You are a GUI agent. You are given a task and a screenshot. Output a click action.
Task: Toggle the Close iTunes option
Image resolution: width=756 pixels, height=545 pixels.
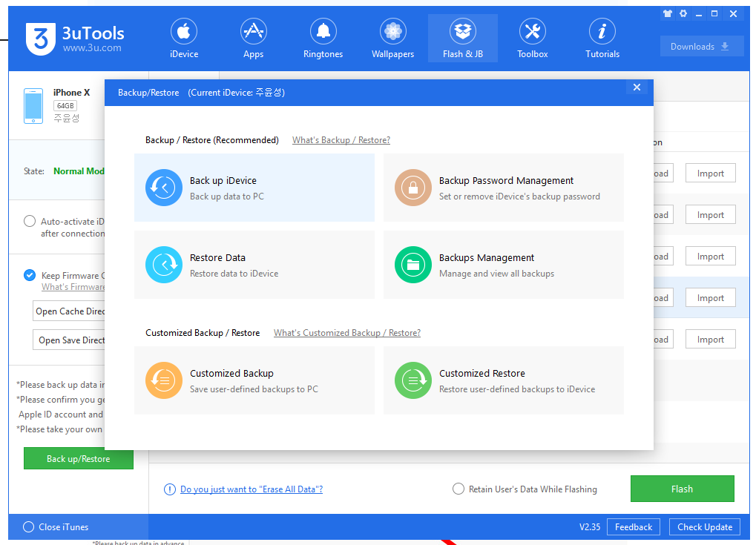pos(28,526)
